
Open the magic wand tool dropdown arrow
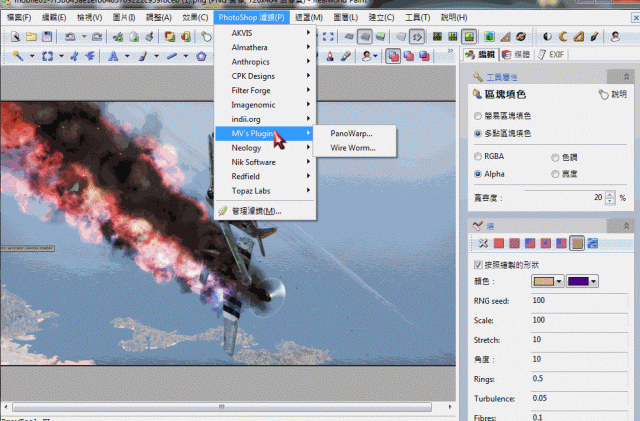[x=32, y=56]
